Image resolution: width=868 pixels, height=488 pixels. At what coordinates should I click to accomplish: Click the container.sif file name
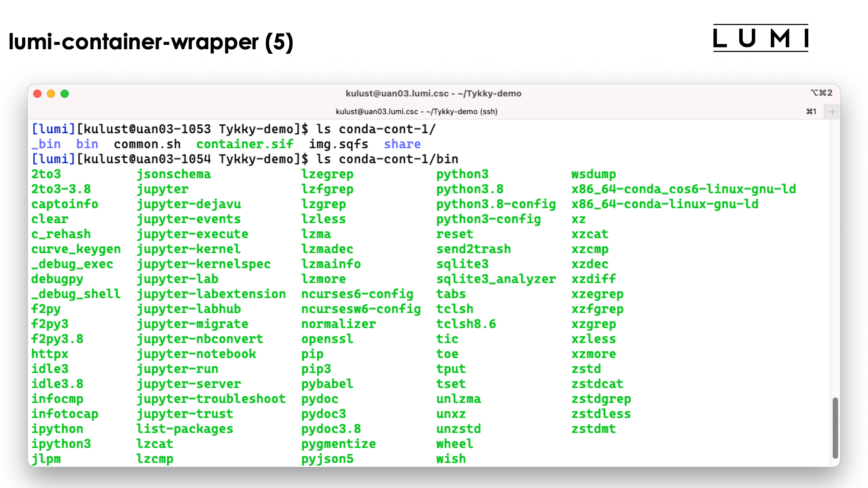245,144
